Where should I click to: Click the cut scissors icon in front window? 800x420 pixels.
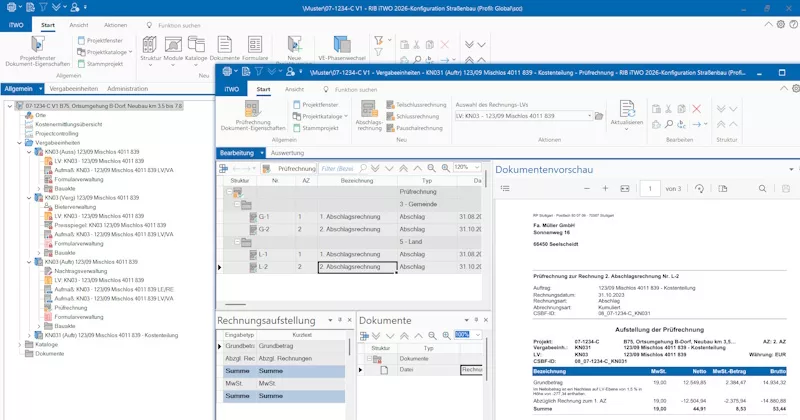tap(668, 109)
